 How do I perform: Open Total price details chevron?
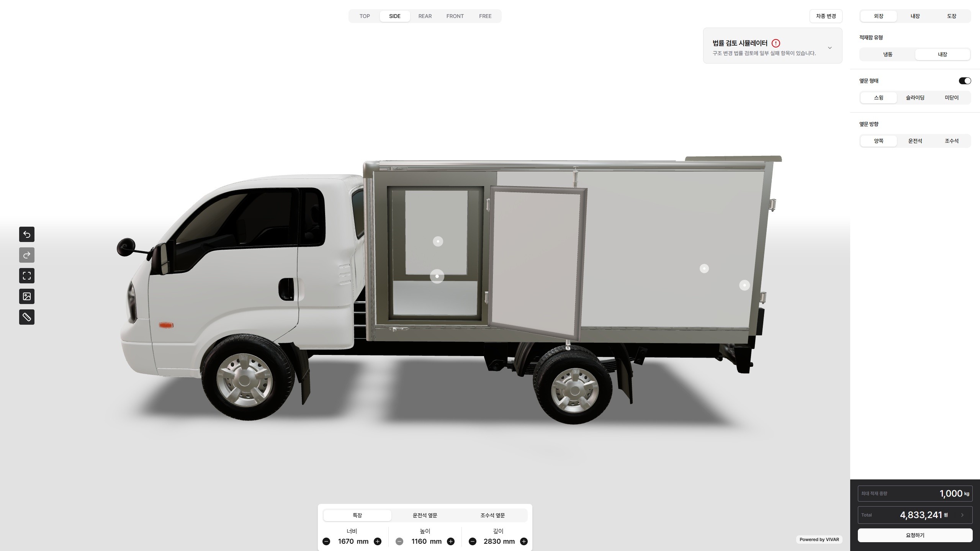click(x=962, y=515)
